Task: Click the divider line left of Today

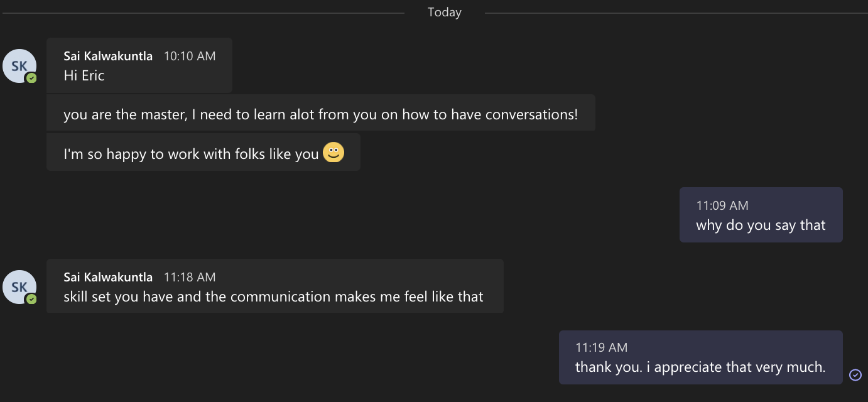Action: 201,13
